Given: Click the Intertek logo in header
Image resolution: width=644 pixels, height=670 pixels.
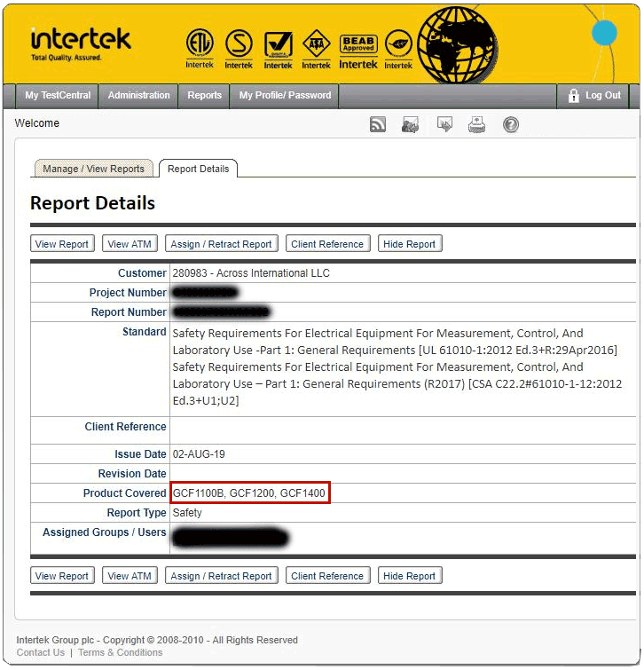Looking at the screenshot, I should pos(80,43).
